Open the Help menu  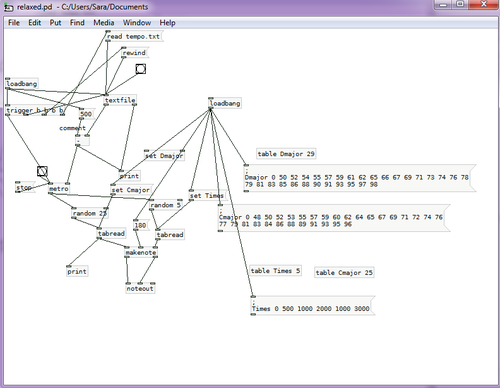pos(167,23)
